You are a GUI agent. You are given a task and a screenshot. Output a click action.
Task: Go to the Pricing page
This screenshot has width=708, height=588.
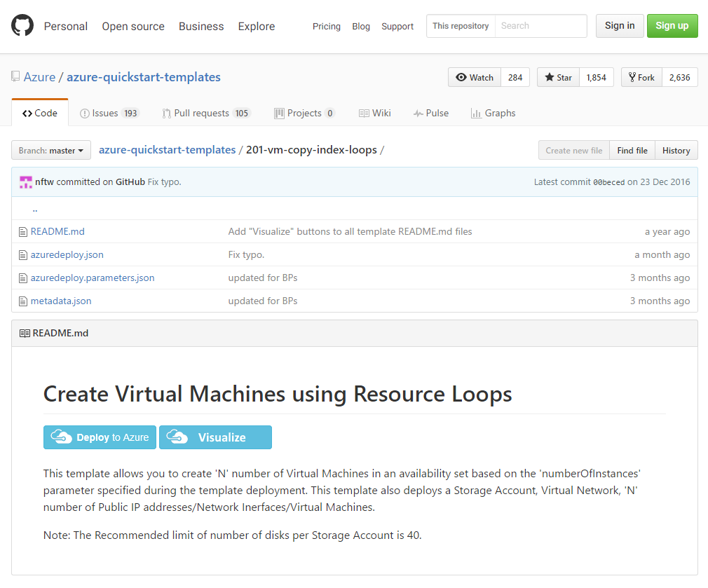point(327,26)
